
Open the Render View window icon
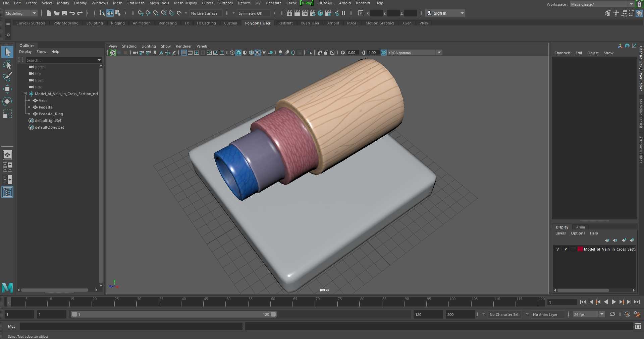289,13
